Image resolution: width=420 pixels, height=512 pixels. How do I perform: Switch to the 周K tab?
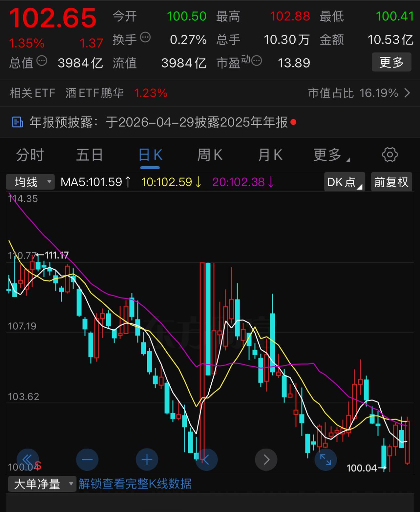pos(209,154)
